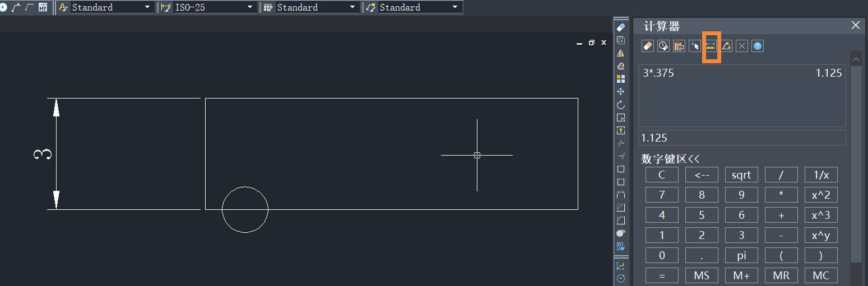Viewport: 868px width, 286px height.
Task: Click the number 5 key
Action: coord(702,215)
